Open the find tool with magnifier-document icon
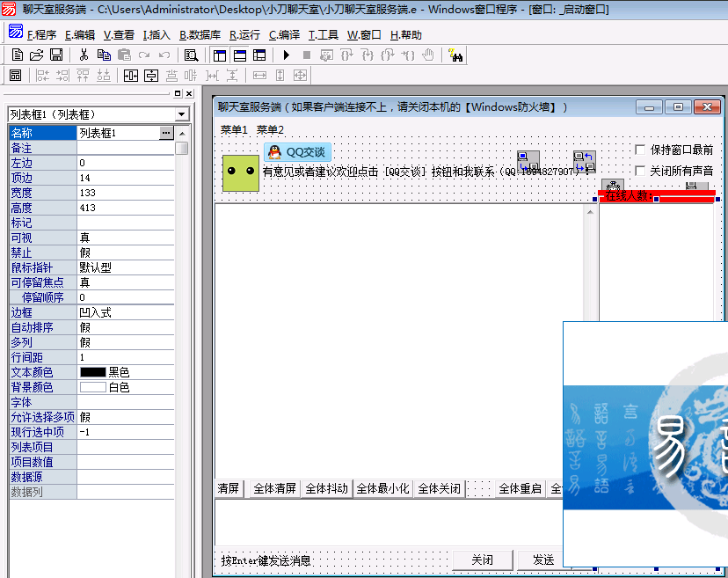 pos(191,55)
